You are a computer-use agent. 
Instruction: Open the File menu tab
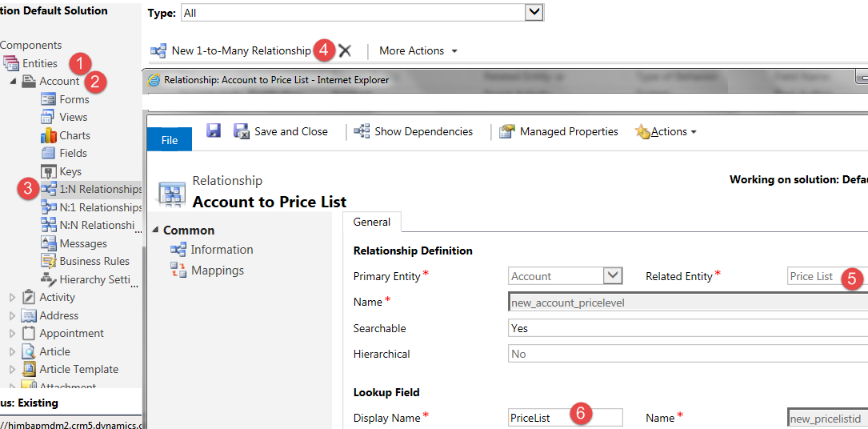pos(170,139)
